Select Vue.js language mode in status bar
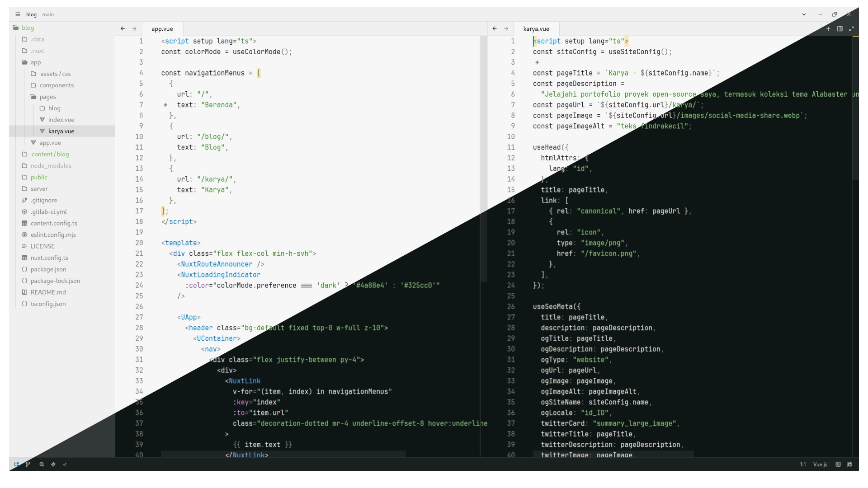The height and width of the screenshot is (488, 868). [x=820, y=464]
